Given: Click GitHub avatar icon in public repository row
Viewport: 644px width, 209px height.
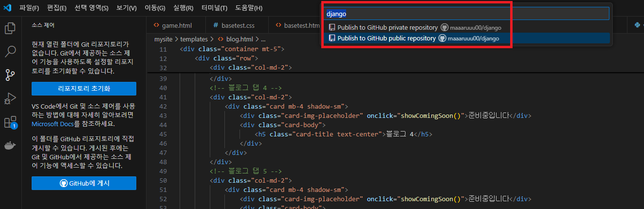Looking at the screenshot, I should (442, 38).
